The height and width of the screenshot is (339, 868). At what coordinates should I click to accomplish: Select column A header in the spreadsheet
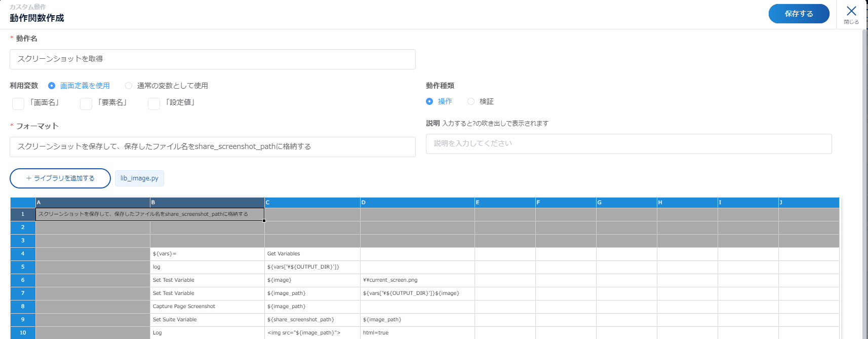click(93, 202)
